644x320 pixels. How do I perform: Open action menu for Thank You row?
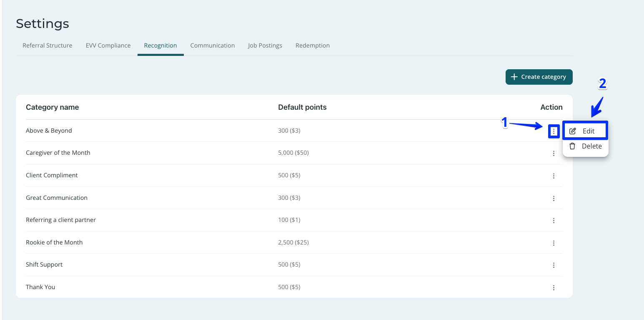tap(554, 288)
